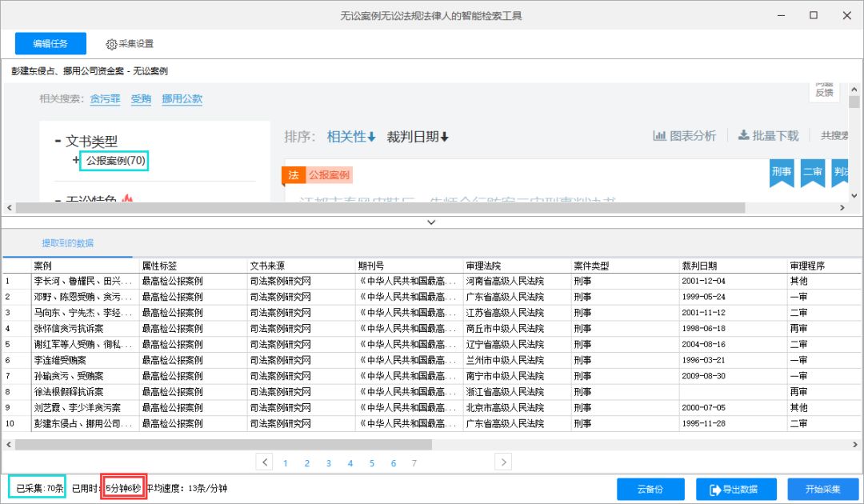Click the 反馈 feedback button
The height and width of the screenshot is (504, 864).
pos(824,91)
